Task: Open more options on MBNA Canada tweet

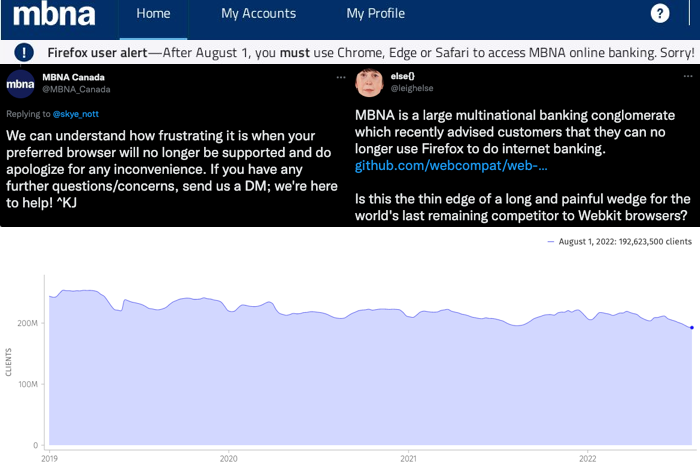Action: (x=336, y=78)
